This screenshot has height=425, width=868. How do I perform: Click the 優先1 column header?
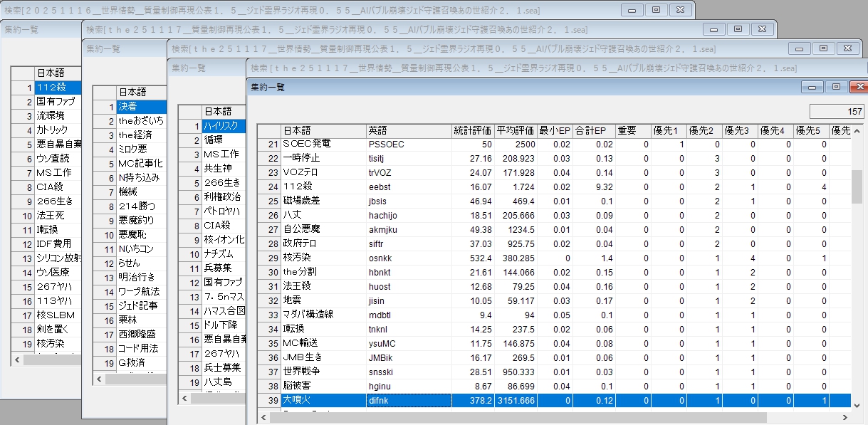coord(669,131)
